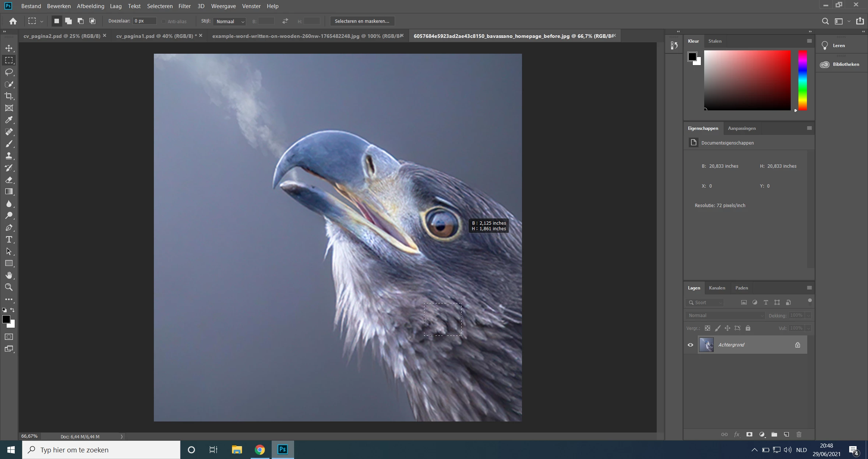Screen dimensions: 868x459
Task: Create a new layer icon
Action: [x=786, y=434]
